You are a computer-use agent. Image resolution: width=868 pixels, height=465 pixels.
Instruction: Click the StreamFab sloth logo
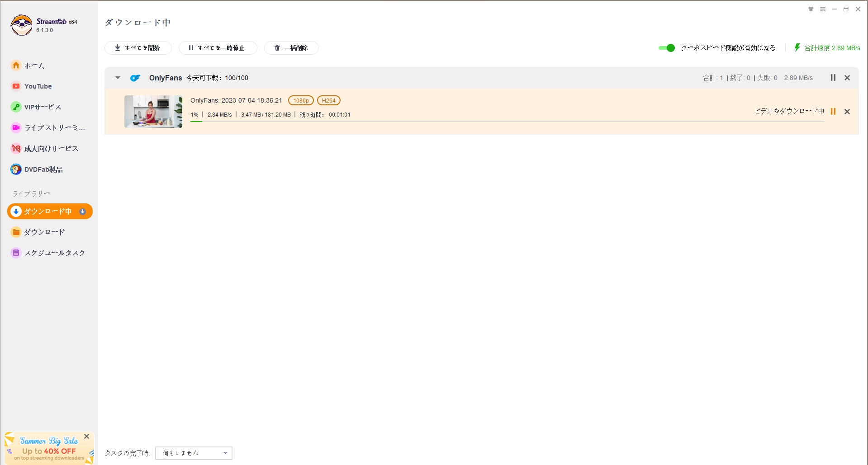pos(21,25)
